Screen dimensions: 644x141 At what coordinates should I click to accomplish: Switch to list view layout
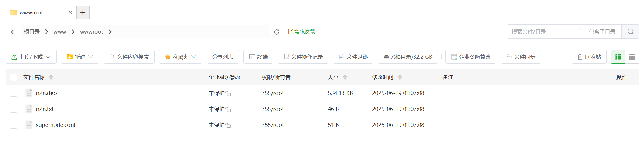[x=618, y=57]
